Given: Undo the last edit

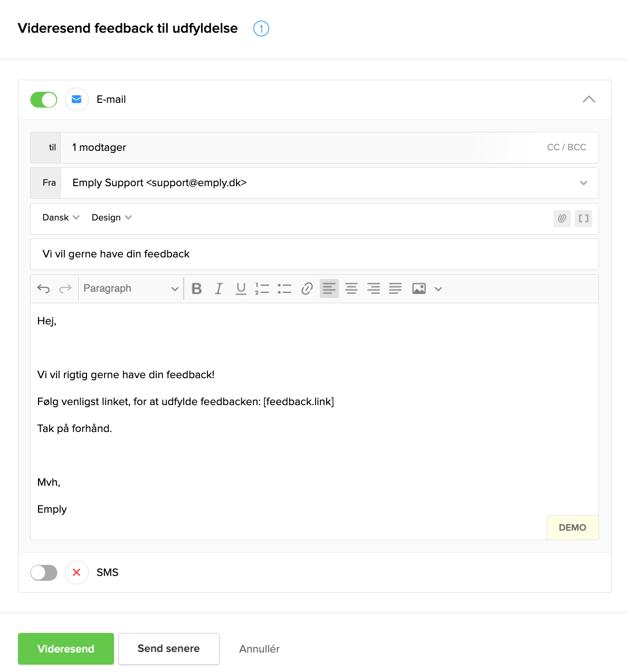Looking at the screenshot, I should tap(43, 289).
